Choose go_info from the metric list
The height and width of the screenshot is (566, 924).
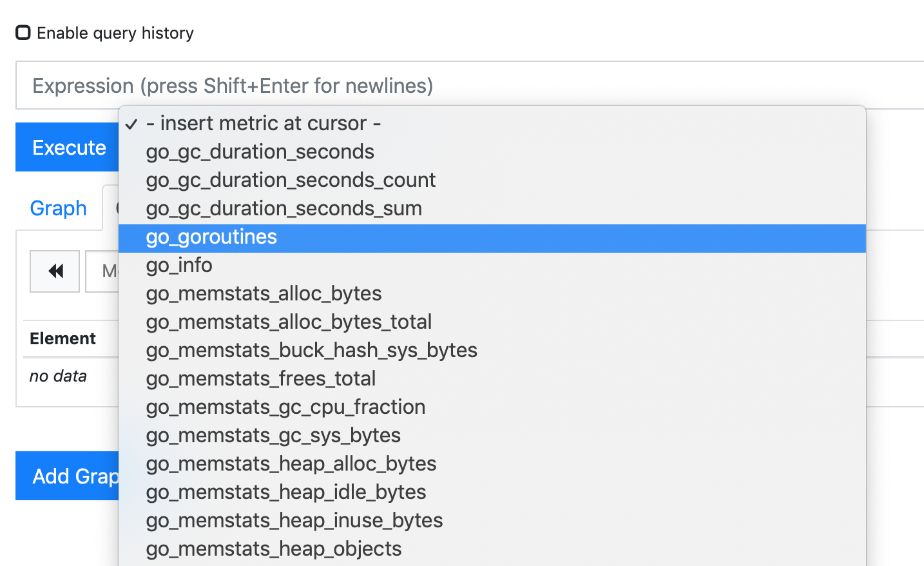[179, 265]
